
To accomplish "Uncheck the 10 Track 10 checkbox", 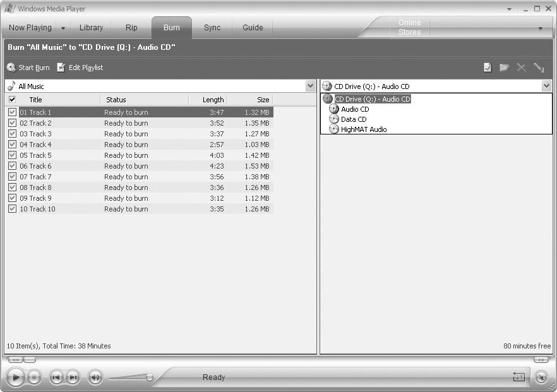I will click(x=12, y=208).
